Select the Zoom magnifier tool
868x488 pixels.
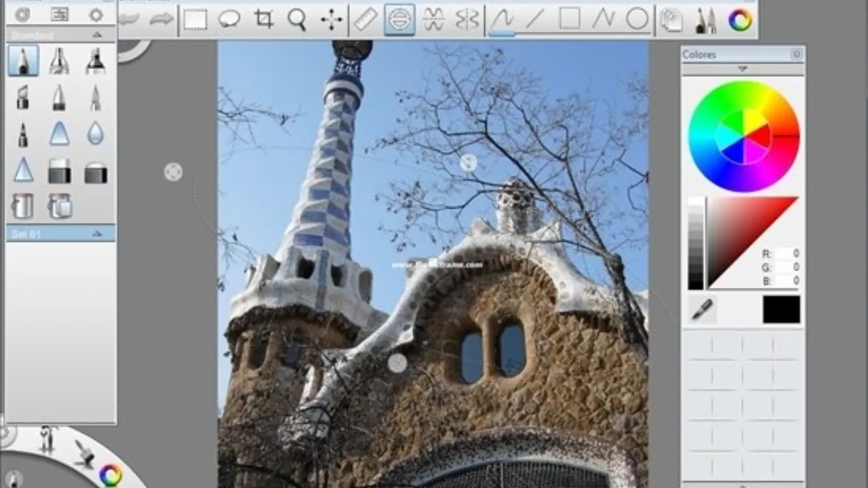[x=297, y=20]
